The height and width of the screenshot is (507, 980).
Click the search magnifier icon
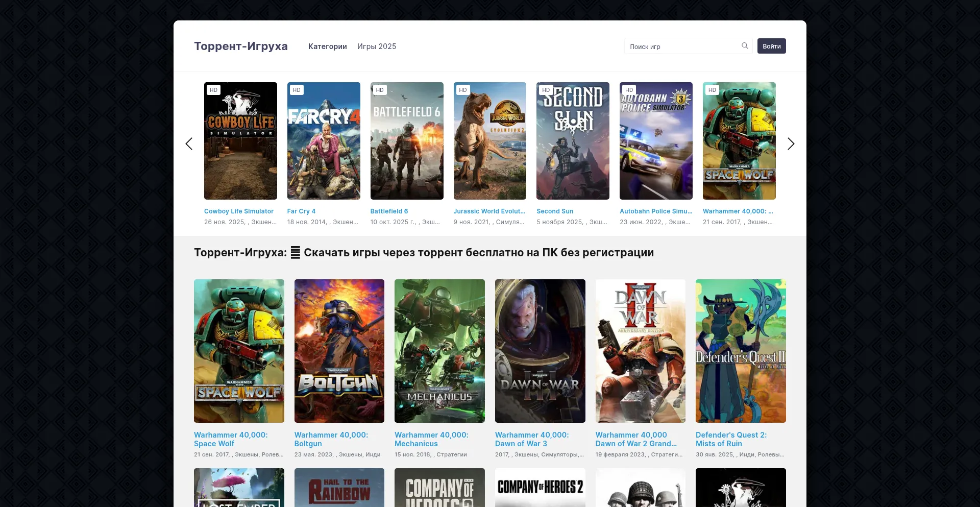tap(745, 46)
